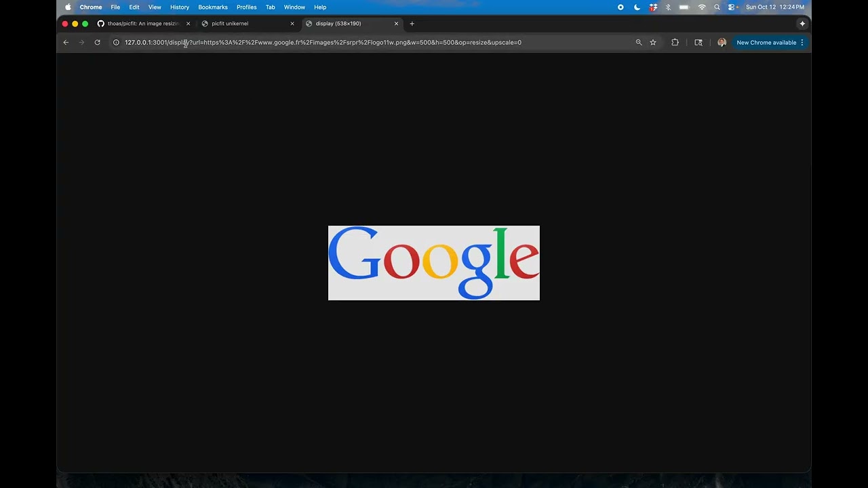
Task: Open Spotlight search in menu bar
Action: pos(717,7)
